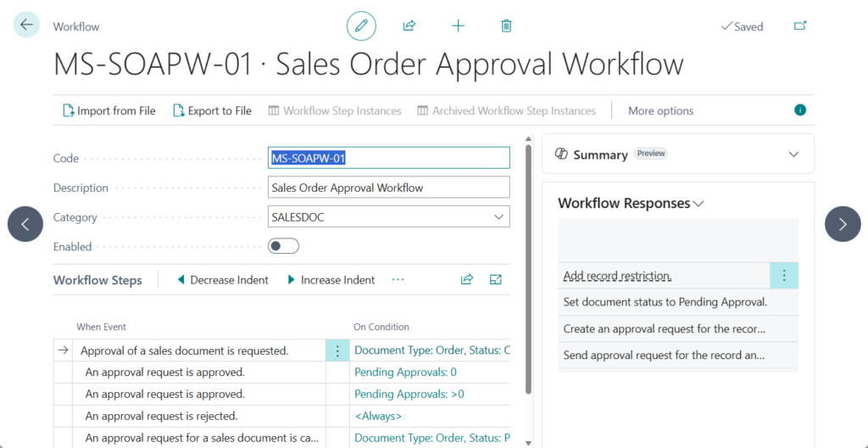Click Import from File
The width and height of the screenshot is (868, 448).
(108, 110)
